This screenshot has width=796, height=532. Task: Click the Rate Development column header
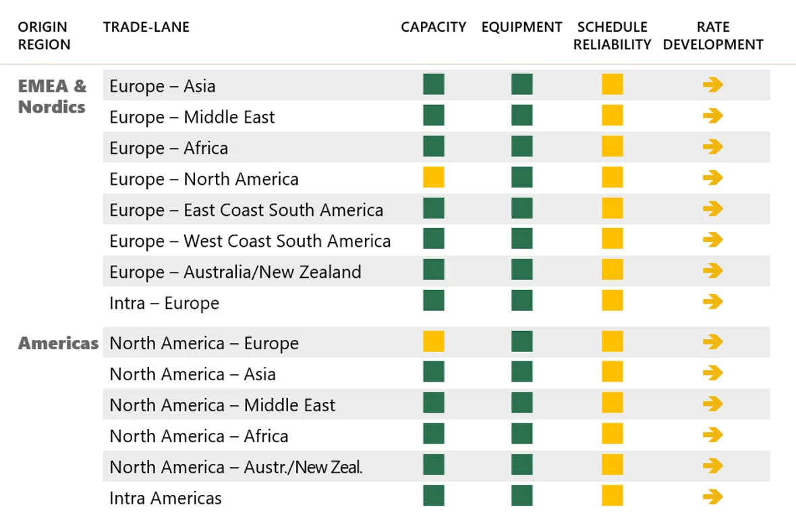click(713, 36)
